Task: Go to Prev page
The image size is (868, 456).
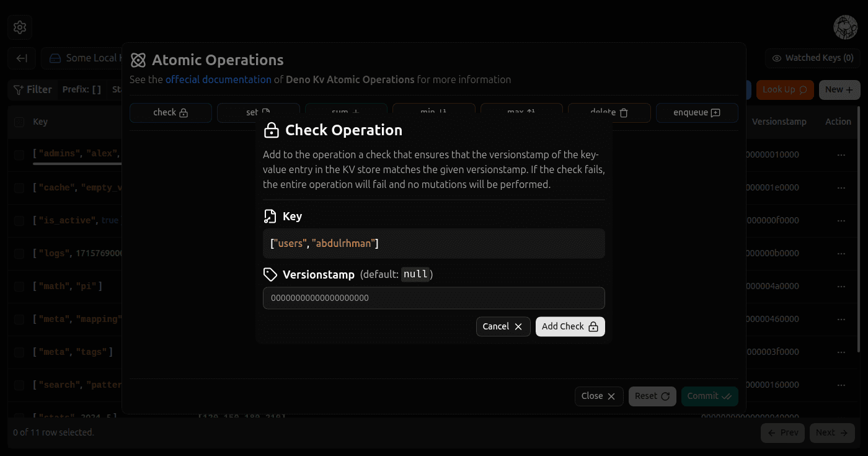Action: pos(782,432)
